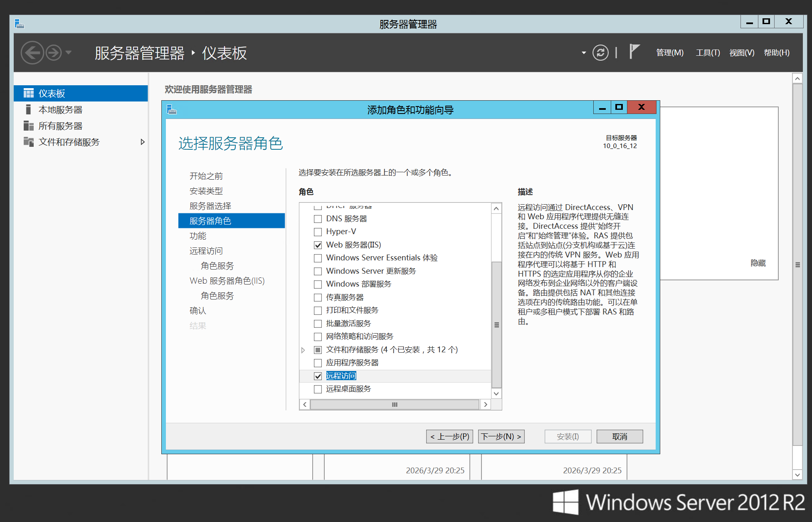Click the horizontal scrollbar of roles list
The width and height of the screenshot is (812, 522).
[395, 404]
